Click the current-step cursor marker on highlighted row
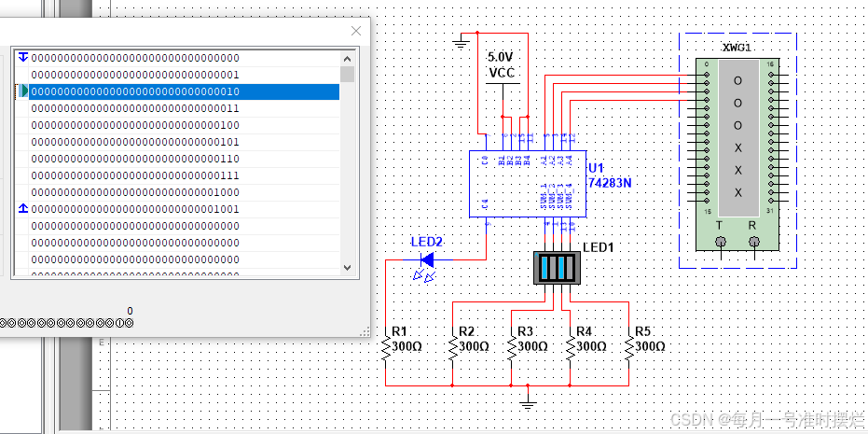 pos(22,91)
